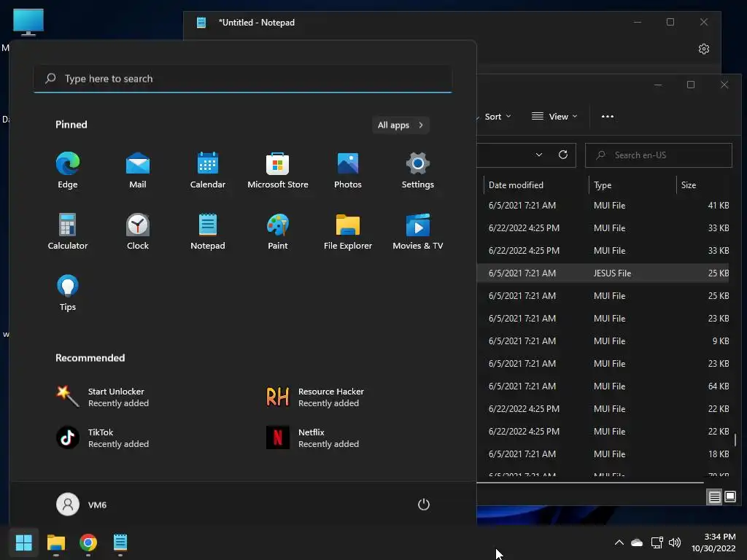747x560 pixels.
Task: Open the desktop This PC monitor icon
Action: point(28,22)
